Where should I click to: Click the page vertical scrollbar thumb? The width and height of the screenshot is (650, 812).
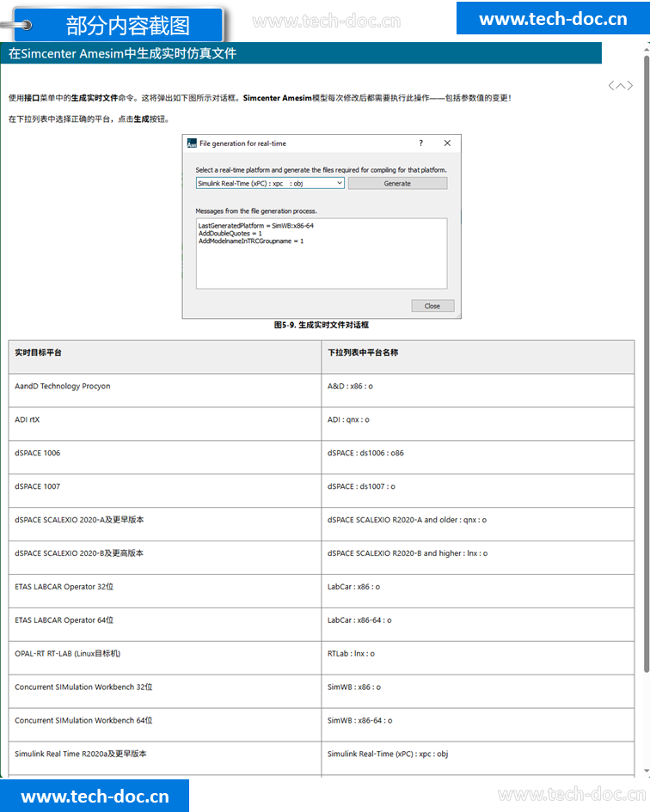647,363
